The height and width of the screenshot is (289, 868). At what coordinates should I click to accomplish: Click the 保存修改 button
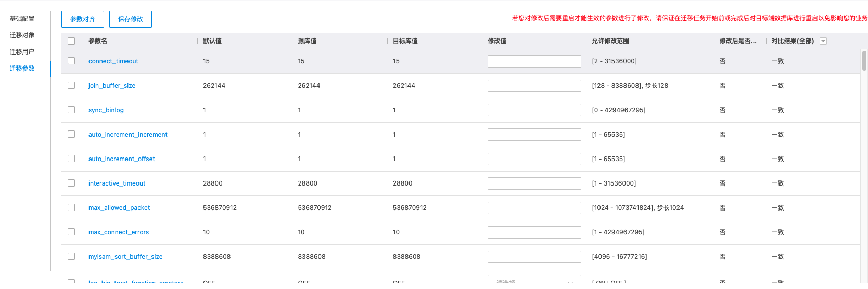tap(131, 19)
